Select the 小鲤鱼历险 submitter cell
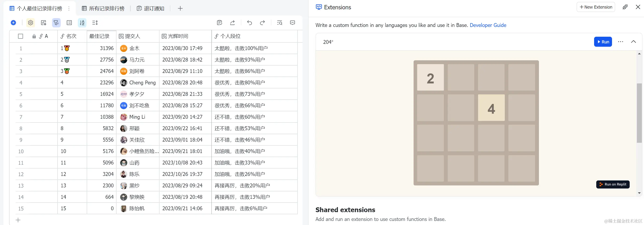The width and height of the screenshot is (644, 225). pyautogui.click(x=138, y=151)
